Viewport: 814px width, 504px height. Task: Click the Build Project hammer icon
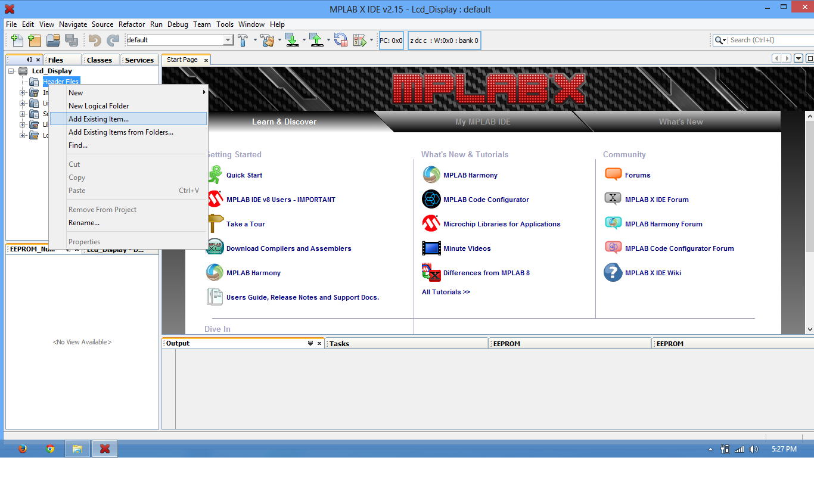(x=243, y=40)
